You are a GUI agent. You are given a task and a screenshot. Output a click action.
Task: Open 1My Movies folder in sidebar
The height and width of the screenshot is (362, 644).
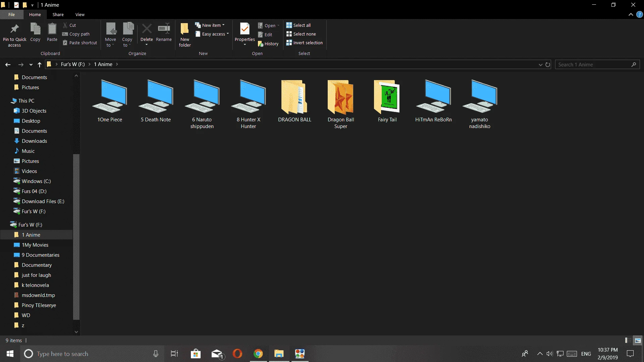tap(35, 245)
